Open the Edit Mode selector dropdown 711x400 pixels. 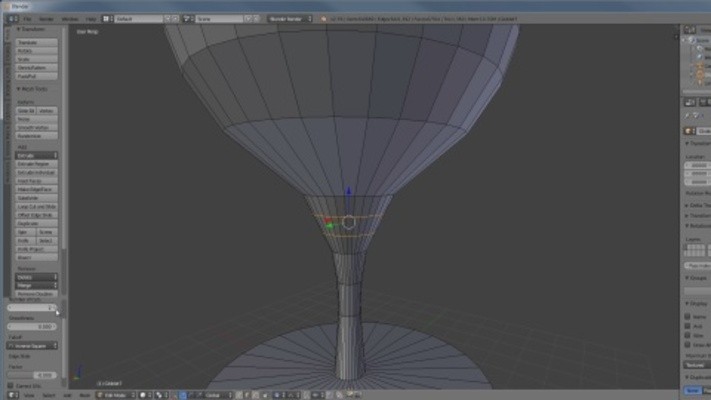coord(116,395)
